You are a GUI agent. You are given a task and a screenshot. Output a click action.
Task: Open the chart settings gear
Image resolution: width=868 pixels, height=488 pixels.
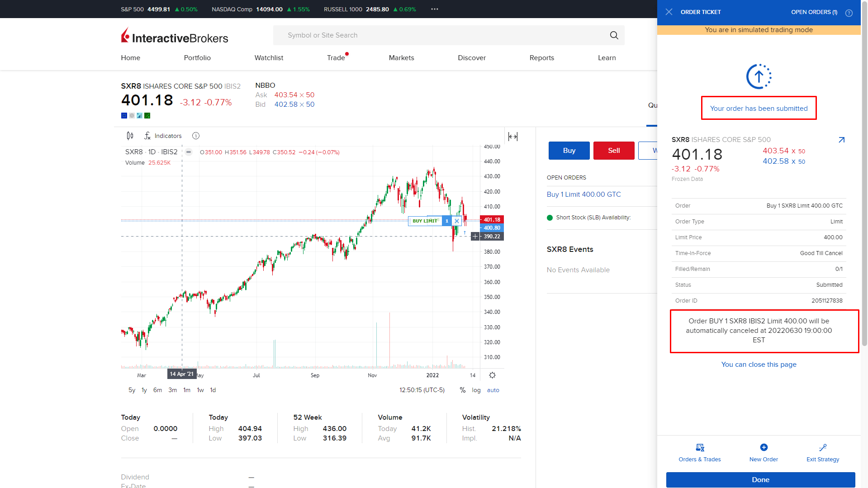[492, 375]
